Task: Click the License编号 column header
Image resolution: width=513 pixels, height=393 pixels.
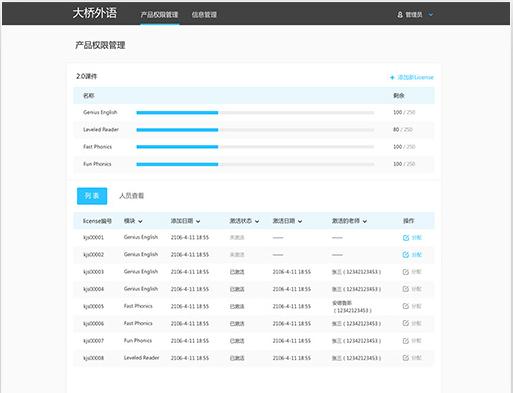Action: pos(97,221)
